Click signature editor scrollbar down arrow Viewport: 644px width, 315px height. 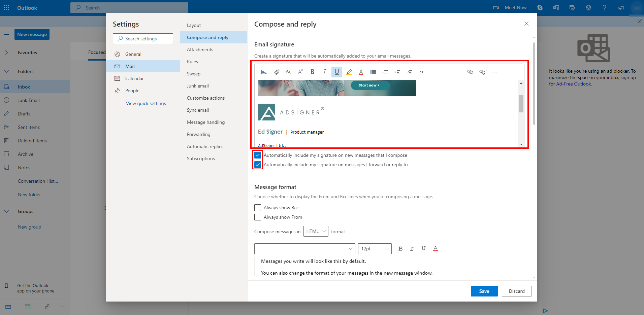(x=521, y=144)
